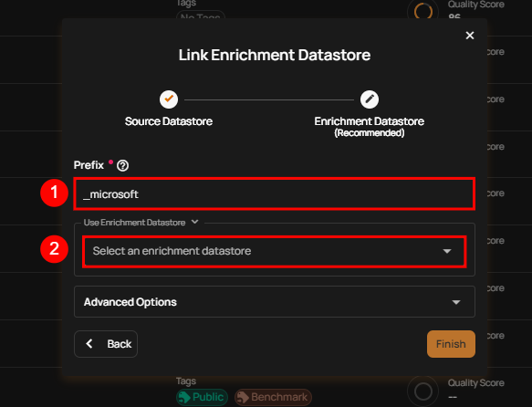Click the bottom Quality Score gauge circle

click(x=422, y=391)
